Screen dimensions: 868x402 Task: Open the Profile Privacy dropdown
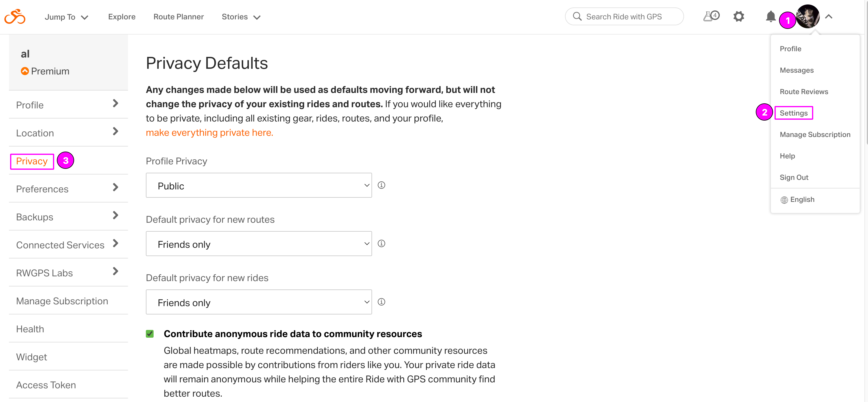coord(258,185)
